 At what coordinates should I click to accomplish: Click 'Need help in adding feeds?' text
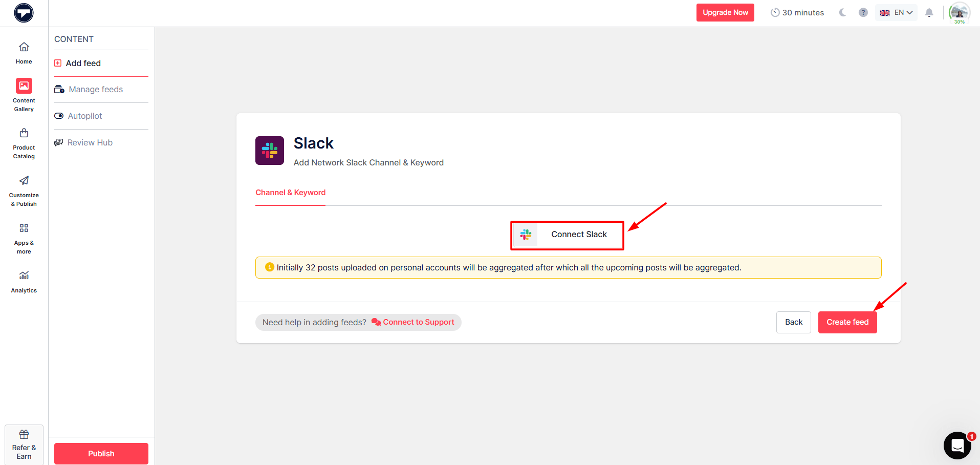tap(314, 323)
